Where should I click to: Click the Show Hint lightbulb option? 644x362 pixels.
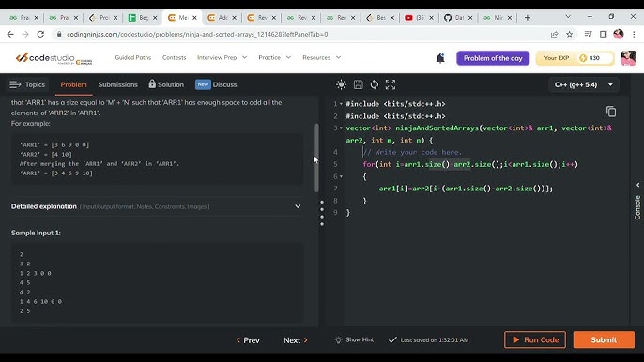354,339
